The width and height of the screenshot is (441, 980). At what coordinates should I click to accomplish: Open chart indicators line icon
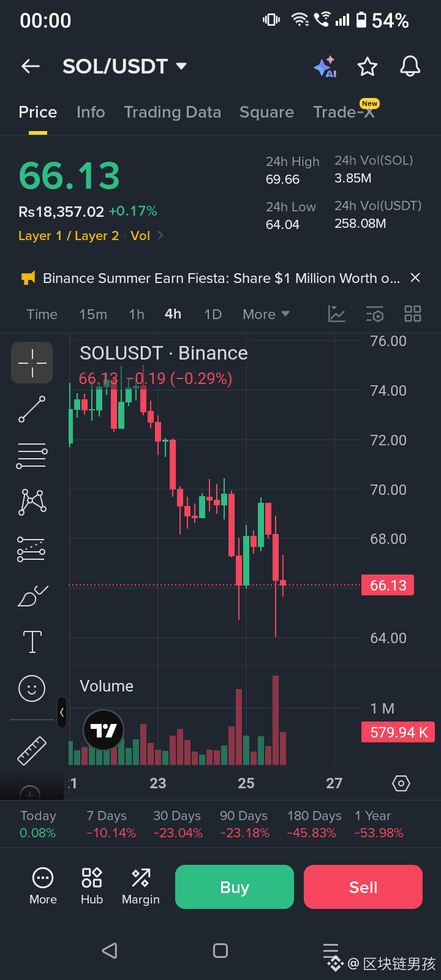pos(337,314)
